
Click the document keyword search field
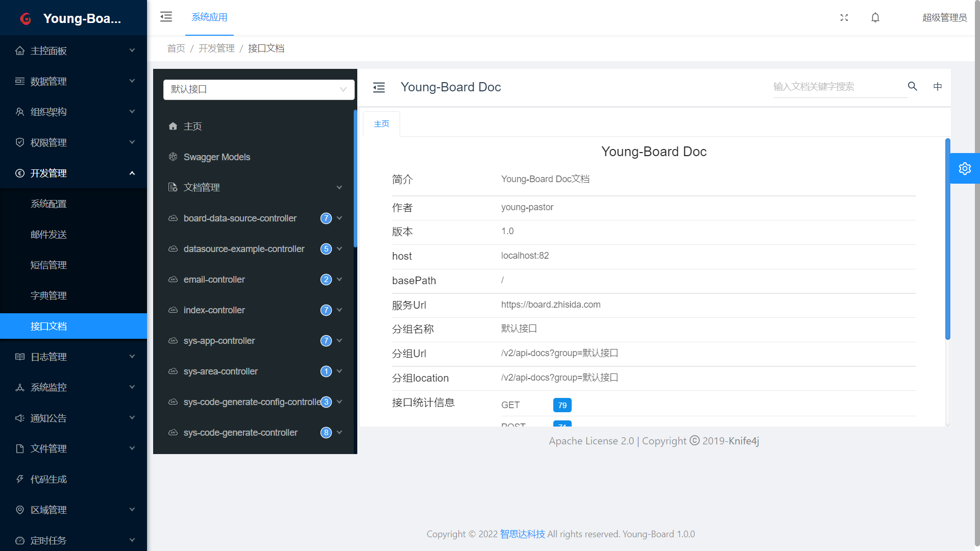point(837,87)
